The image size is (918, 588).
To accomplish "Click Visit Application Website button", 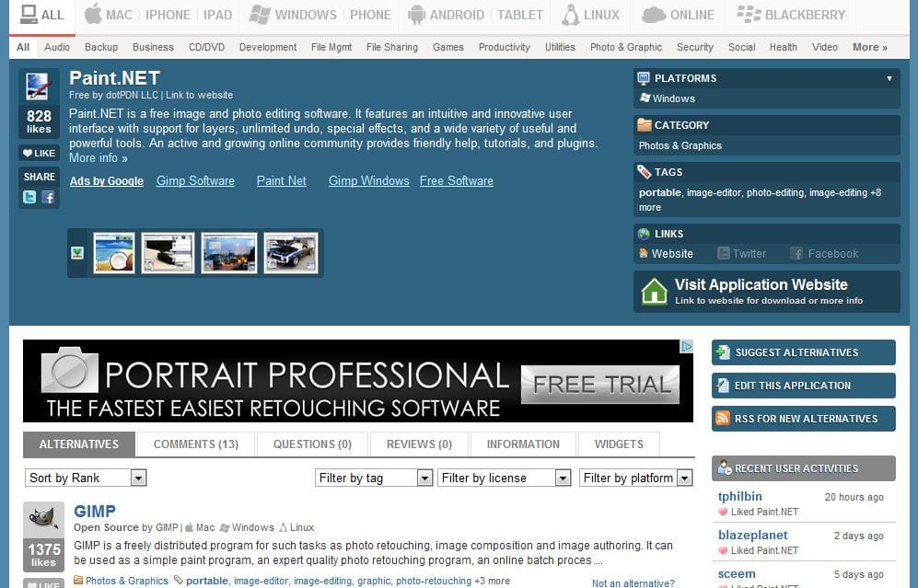I will click(766, 291).
